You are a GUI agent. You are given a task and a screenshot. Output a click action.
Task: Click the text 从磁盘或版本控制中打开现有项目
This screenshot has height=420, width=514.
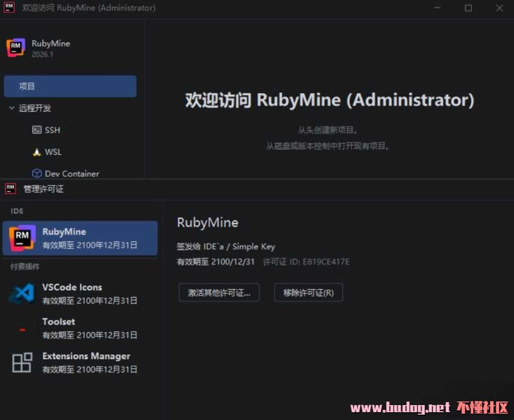[x=328, y=146]
